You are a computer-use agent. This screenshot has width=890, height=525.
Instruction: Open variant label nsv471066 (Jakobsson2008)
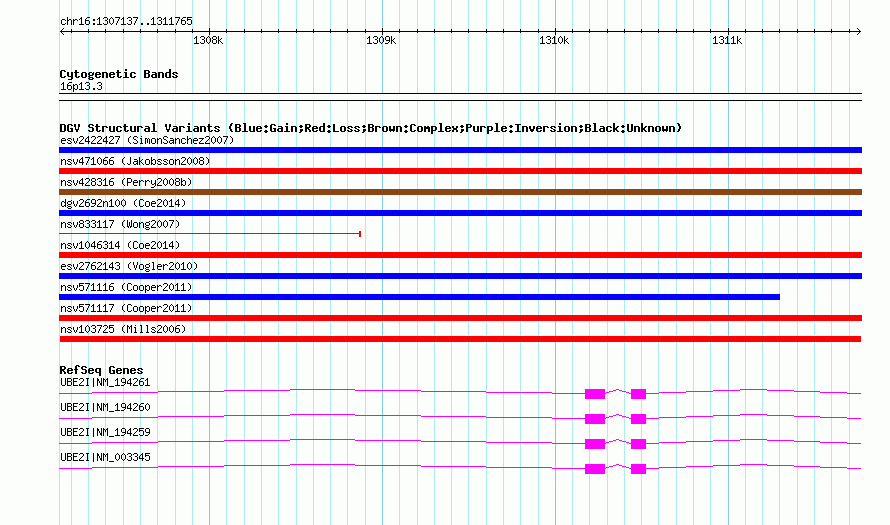pos(135,161)
